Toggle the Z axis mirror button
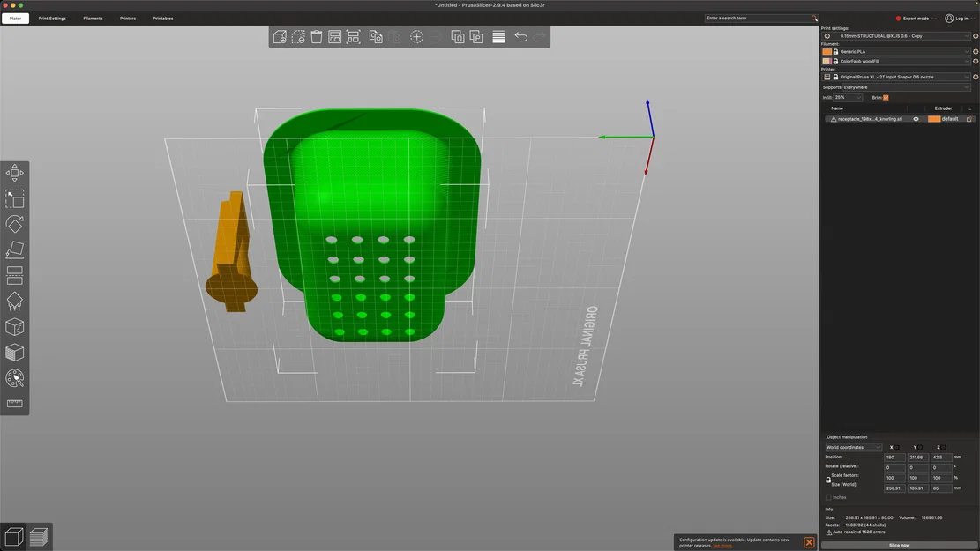The image size is (980, 551). click(943, 447)
